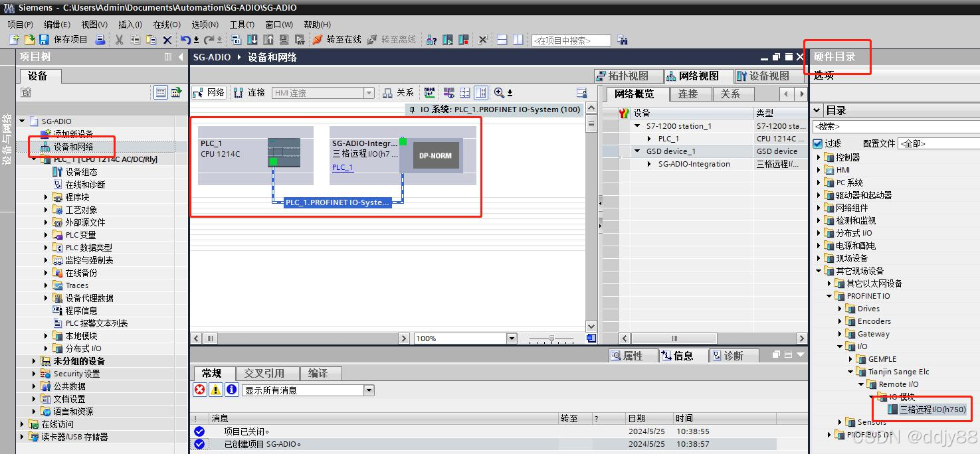Uncheck the 过滤 filter checkbox
980x454 pixels.
click(x=818, y=143)
